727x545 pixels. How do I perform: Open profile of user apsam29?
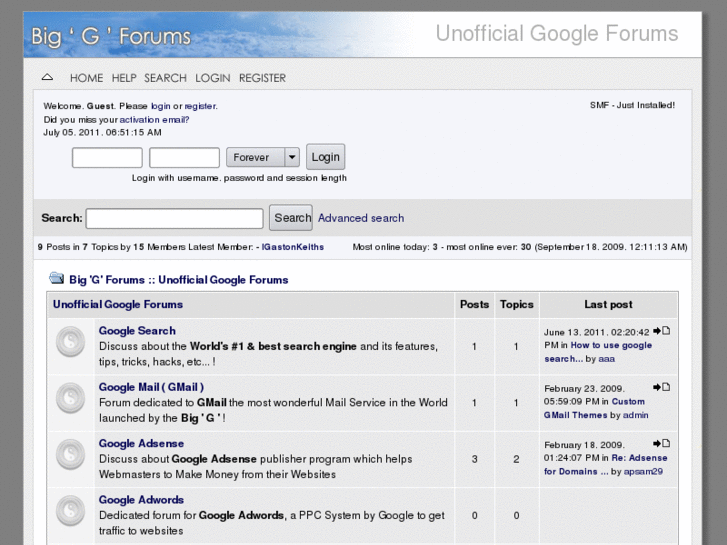click(643, 472)
